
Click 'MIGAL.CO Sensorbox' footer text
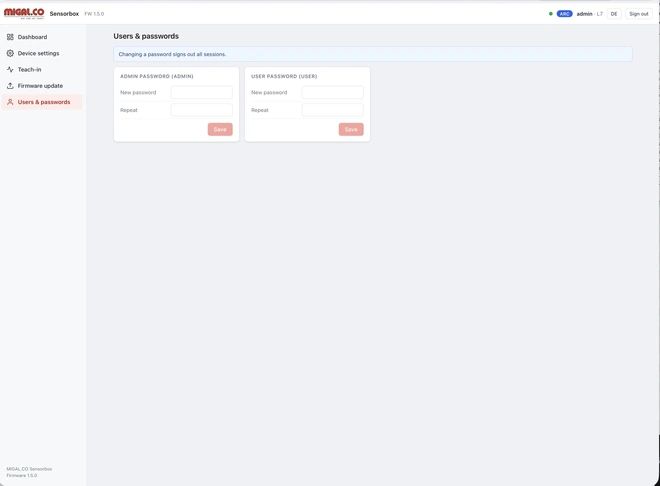coord(29,469)
